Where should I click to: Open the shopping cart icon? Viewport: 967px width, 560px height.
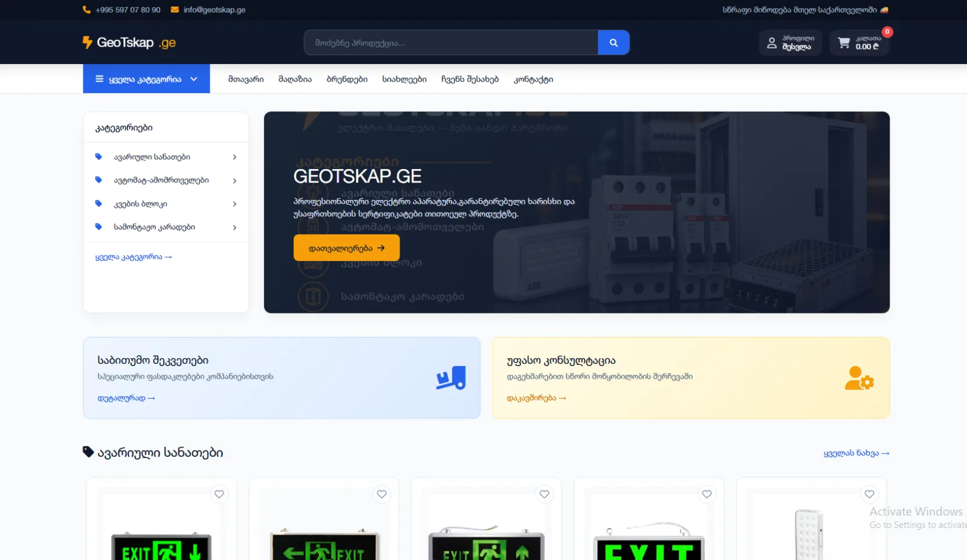[844, 43]
